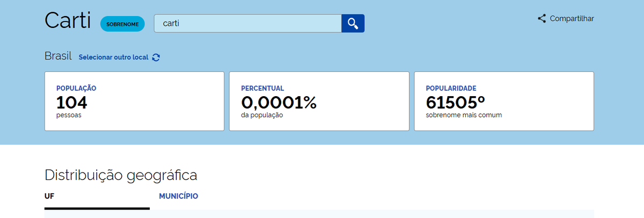Screen dimensions: 644x218
Task: Click the POPULARIDADE label
Action: click(451, 88)
